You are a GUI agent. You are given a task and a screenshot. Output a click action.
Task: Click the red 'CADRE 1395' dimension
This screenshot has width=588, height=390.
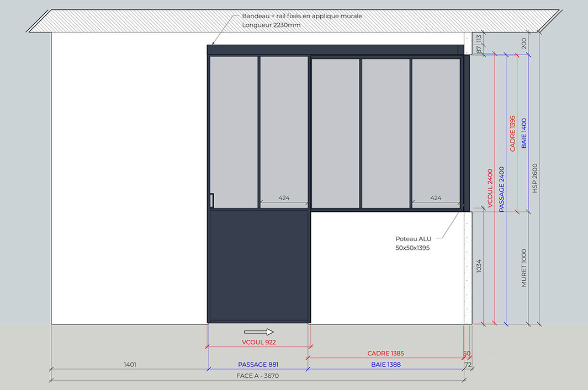pos(512,133)
